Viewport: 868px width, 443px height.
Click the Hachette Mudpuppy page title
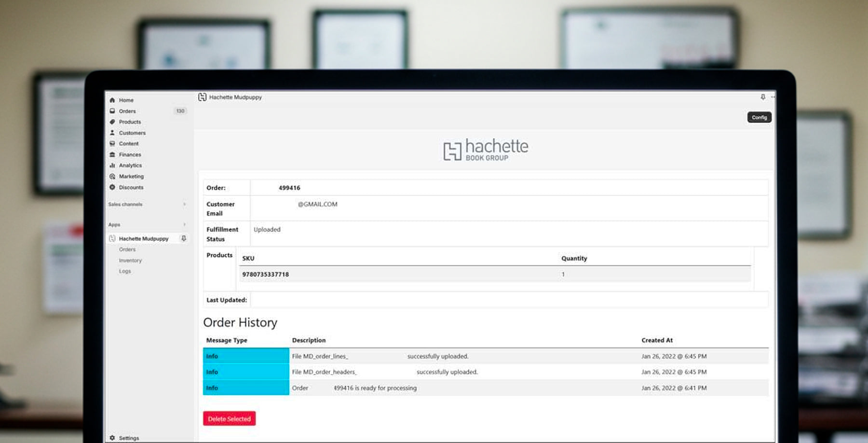click(x=235, y=97)
